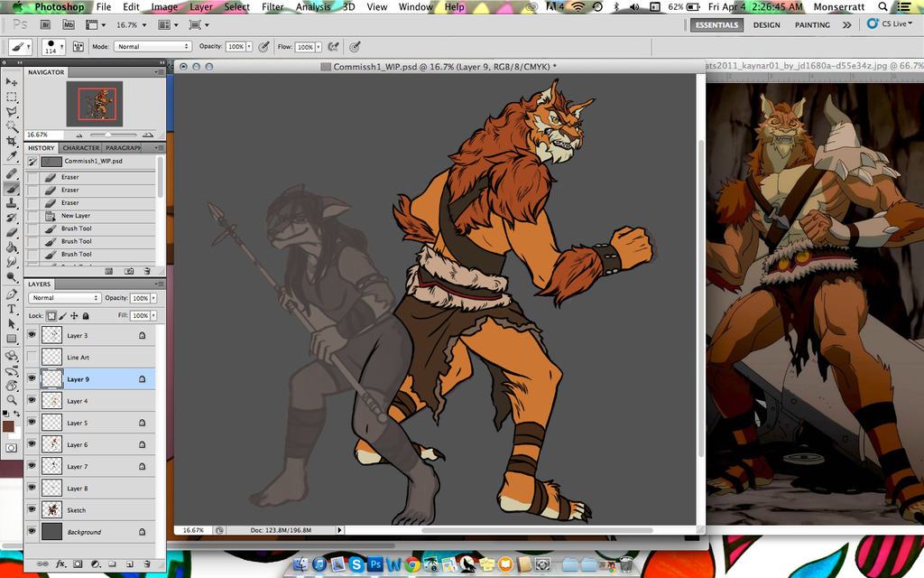Hide the Background layer
924x578 pixels.
(32, 531)
